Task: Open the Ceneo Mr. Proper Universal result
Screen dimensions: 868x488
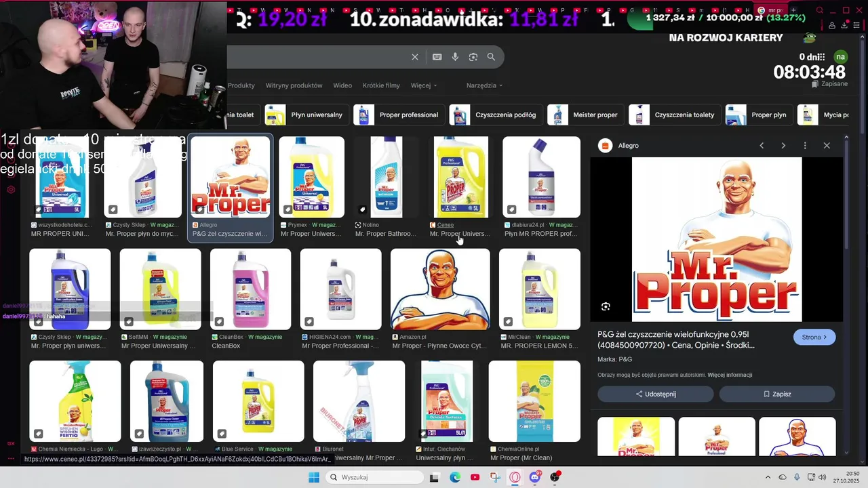Action: click(x=460, y=177)
